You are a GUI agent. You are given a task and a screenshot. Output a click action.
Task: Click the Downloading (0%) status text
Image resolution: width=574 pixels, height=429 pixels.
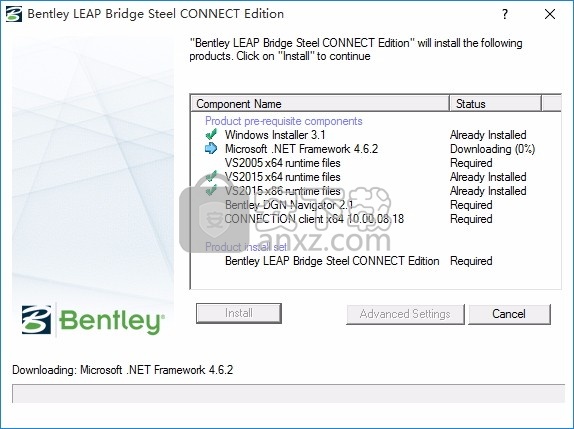tap(492, 149)
